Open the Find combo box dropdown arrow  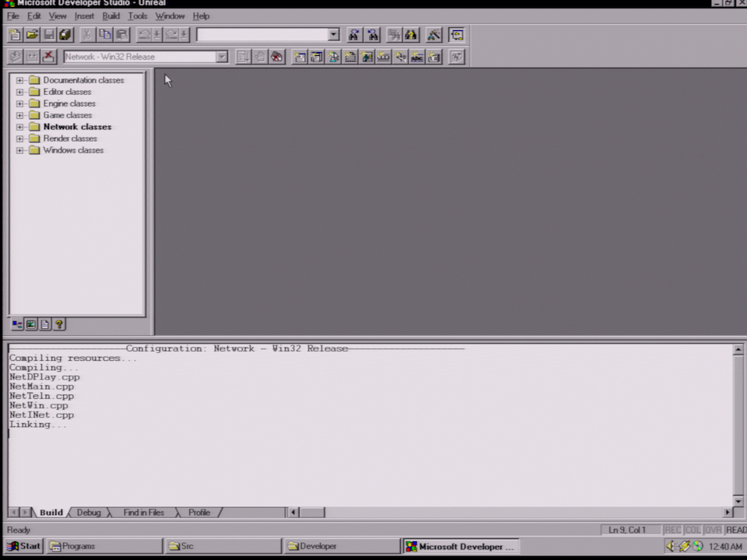point(334,35)
